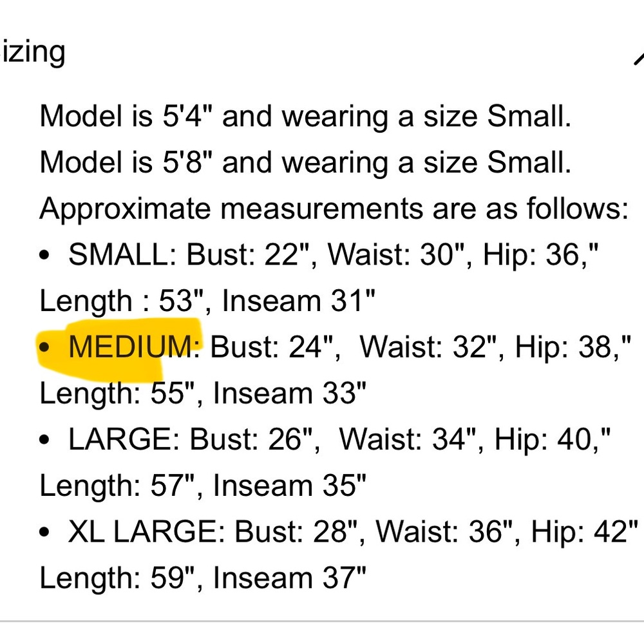The image size is (644, 644).
Task: Click the Length 57", Inseam 35" line
Action: pos(202,486)
